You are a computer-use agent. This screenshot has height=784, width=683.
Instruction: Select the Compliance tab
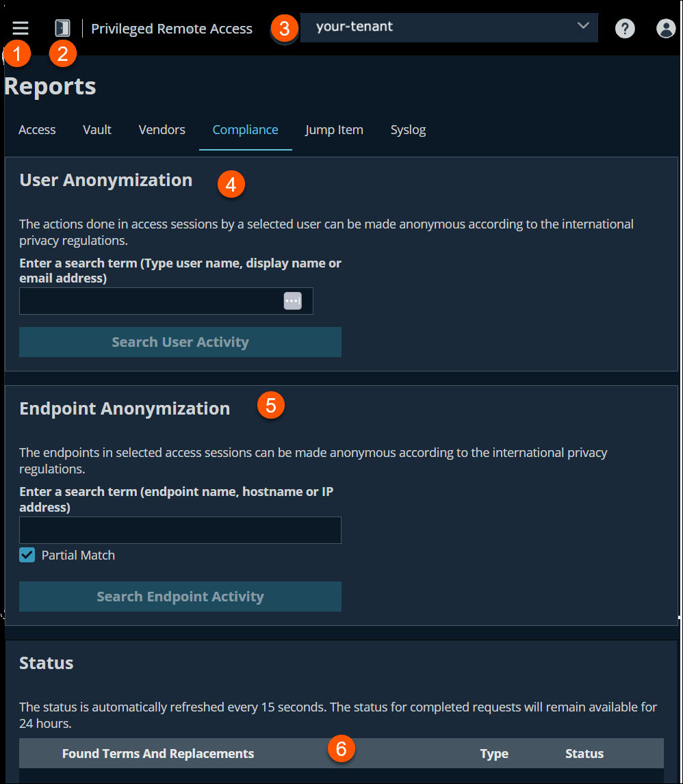click(x=245, y=130)
